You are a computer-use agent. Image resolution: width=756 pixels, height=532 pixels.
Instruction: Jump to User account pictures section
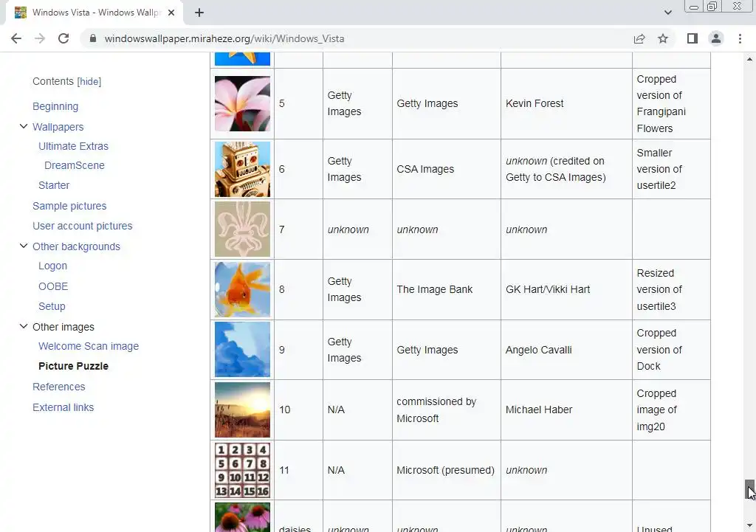tap(83, 226)
